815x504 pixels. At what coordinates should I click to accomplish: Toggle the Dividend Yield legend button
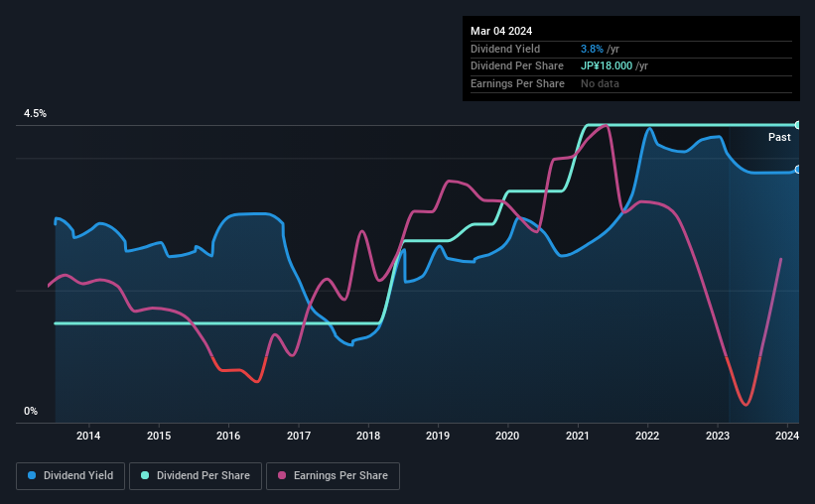click(x=70, y=476)
